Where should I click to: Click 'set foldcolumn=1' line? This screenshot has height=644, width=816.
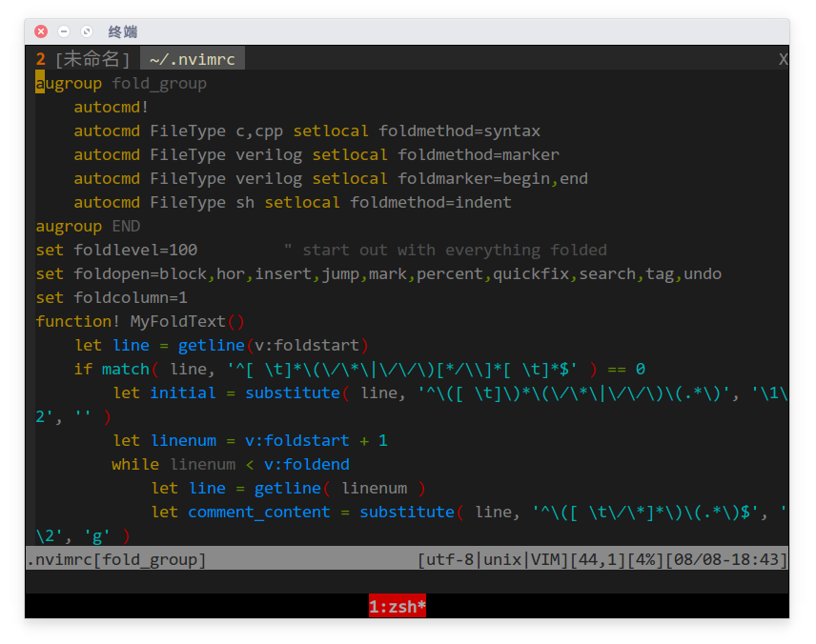(x=112, y=298)
